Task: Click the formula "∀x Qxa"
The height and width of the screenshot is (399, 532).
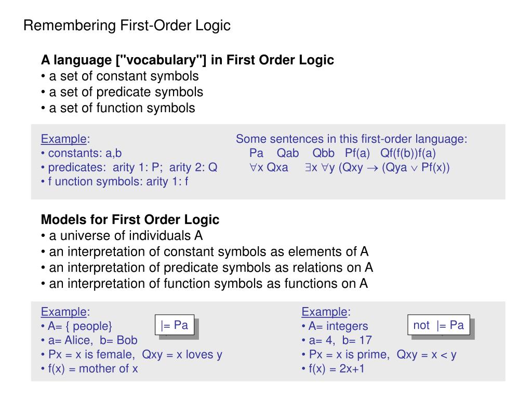Action: [x=269, y=168]
